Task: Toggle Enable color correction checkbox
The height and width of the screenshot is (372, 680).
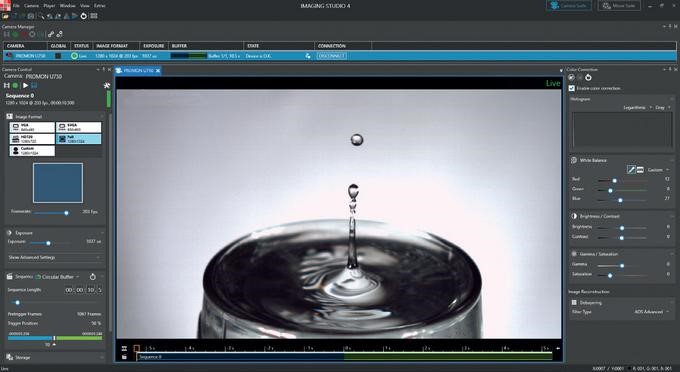Action: (572, 88)
